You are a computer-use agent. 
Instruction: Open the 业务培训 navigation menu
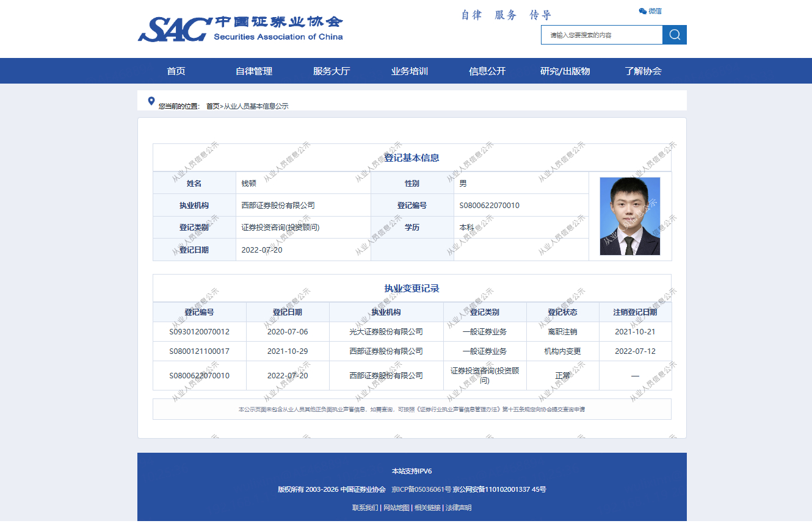coord(410,71)
